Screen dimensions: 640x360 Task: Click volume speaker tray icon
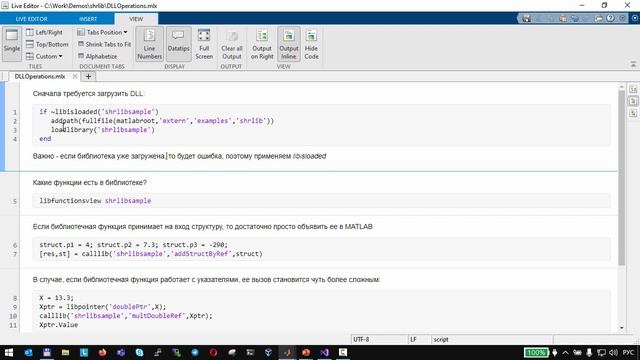pyautogui.click(x=613, y=353)
